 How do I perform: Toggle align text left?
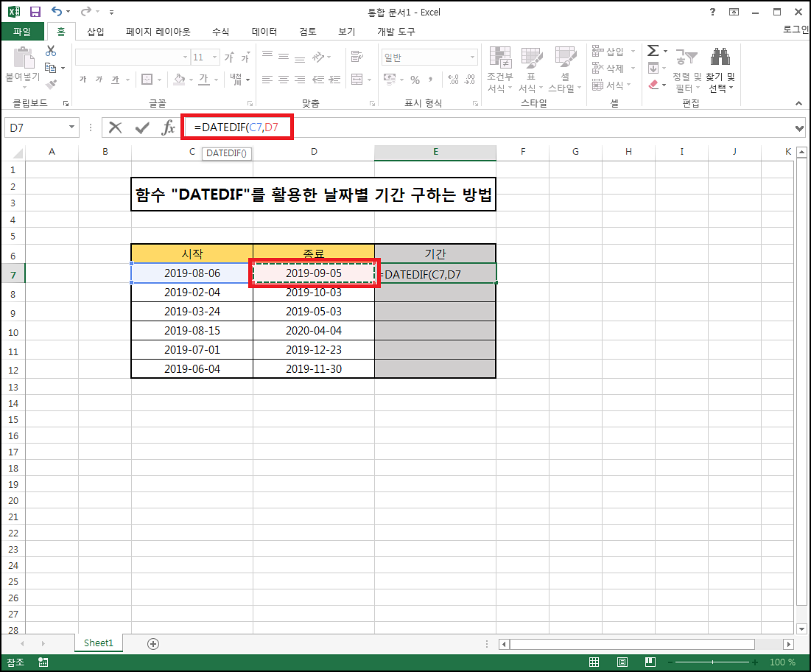coord(267,80)
